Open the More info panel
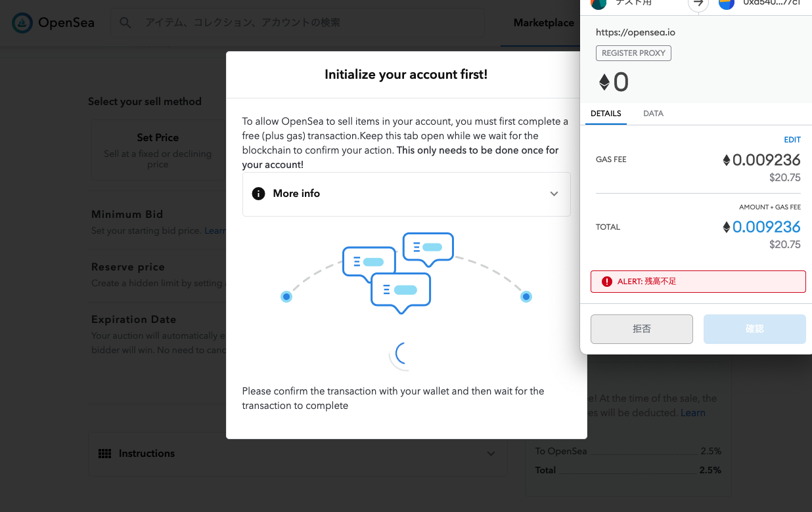 point(406,194)
